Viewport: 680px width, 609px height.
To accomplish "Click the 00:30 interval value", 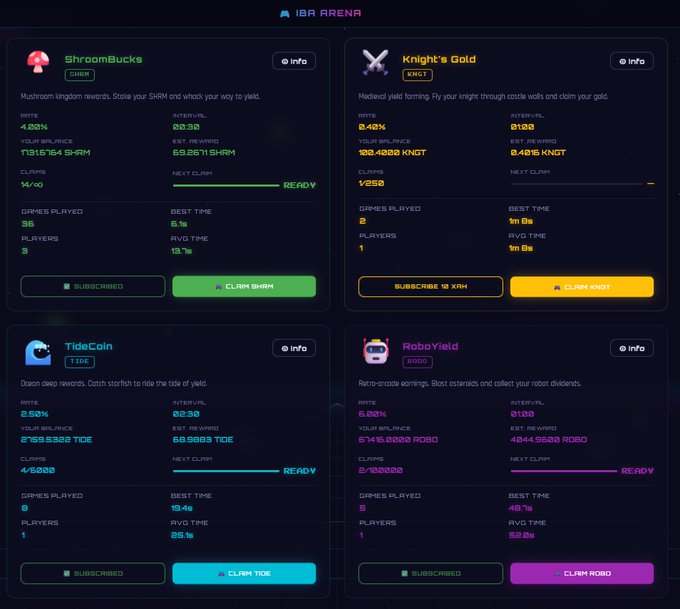I will tap(186, 127).
